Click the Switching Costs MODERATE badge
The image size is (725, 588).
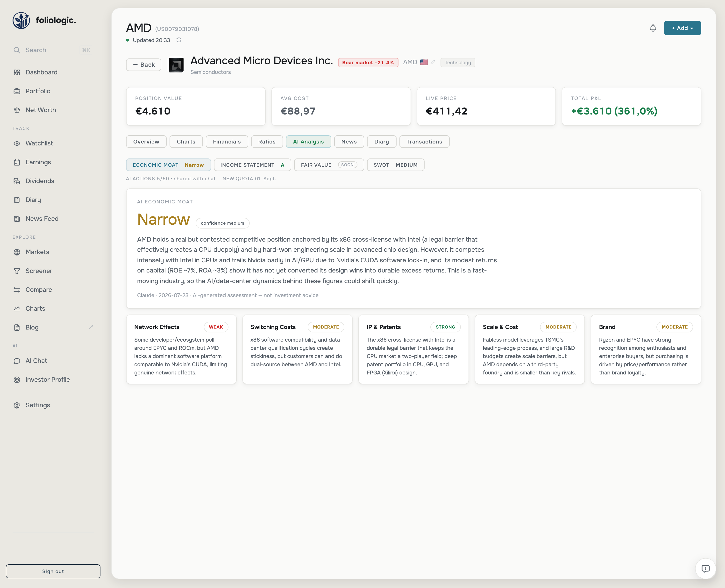coord(326,327)
